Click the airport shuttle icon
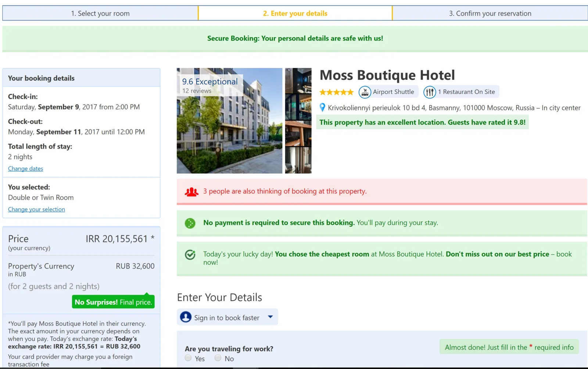Image resolution: width=588 pixels, height=369 pixels. click(x=365, y=92)
